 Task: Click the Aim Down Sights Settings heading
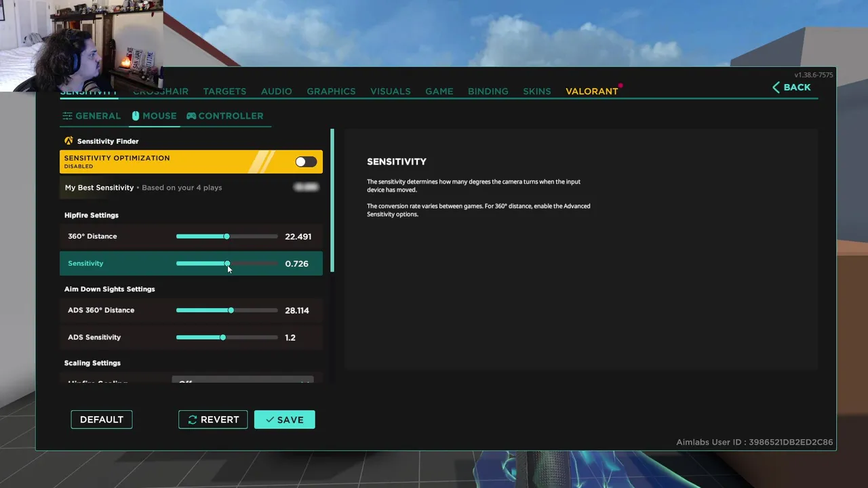[x=110, y=289]
